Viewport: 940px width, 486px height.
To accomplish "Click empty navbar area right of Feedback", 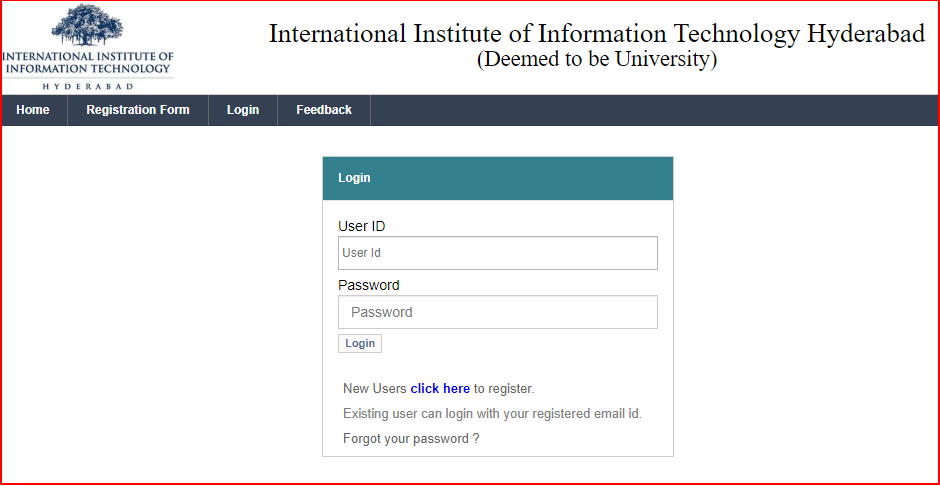I will [650, 110].
